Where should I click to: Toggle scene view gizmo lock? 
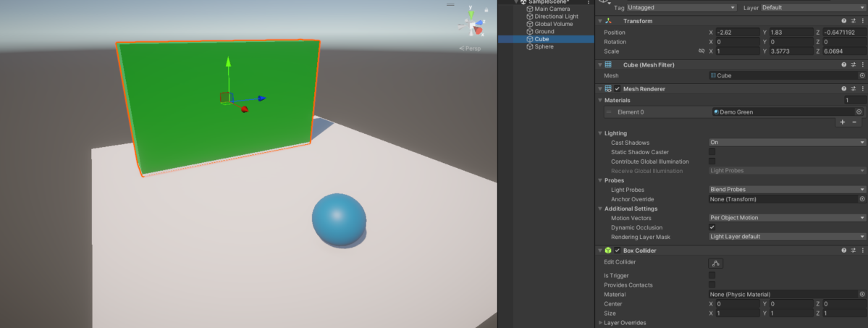(486, 9)
